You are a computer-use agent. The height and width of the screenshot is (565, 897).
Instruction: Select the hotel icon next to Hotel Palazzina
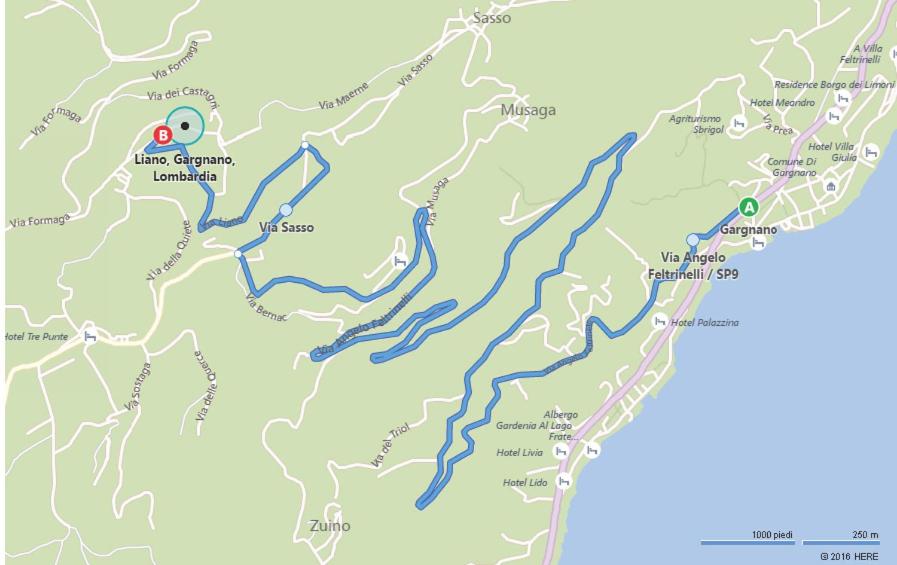tap(660, 322)
